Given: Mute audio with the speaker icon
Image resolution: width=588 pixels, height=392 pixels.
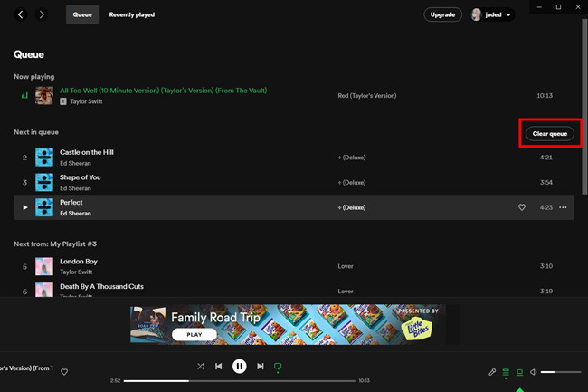Looking at the screenshot, I should [x=533, y=372].
